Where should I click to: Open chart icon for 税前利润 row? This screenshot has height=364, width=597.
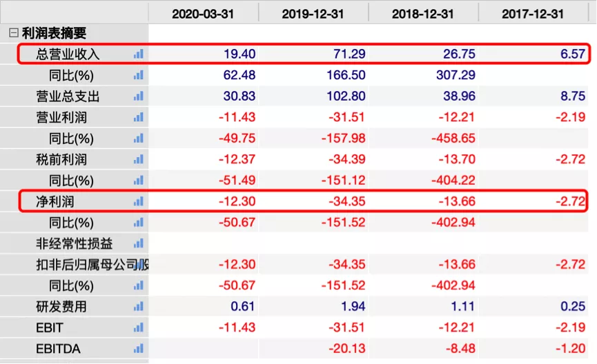point(139,159)
